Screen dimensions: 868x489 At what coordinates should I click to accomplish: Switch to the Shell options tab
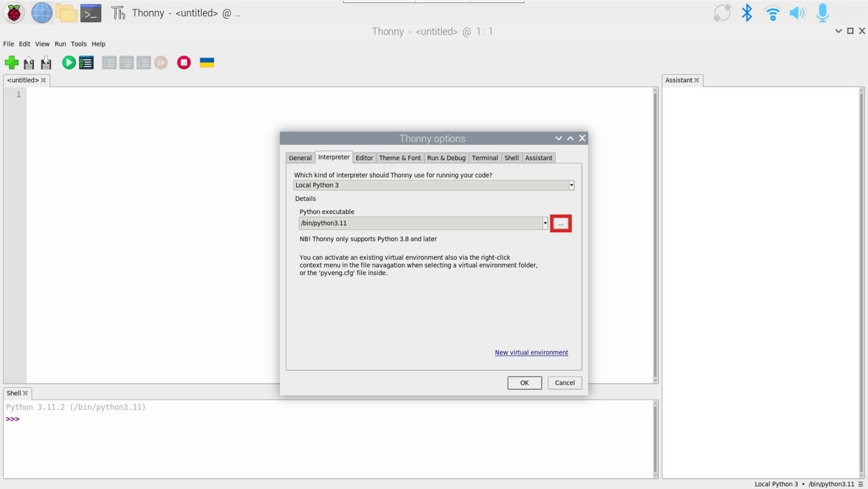[x=511, y=158]
